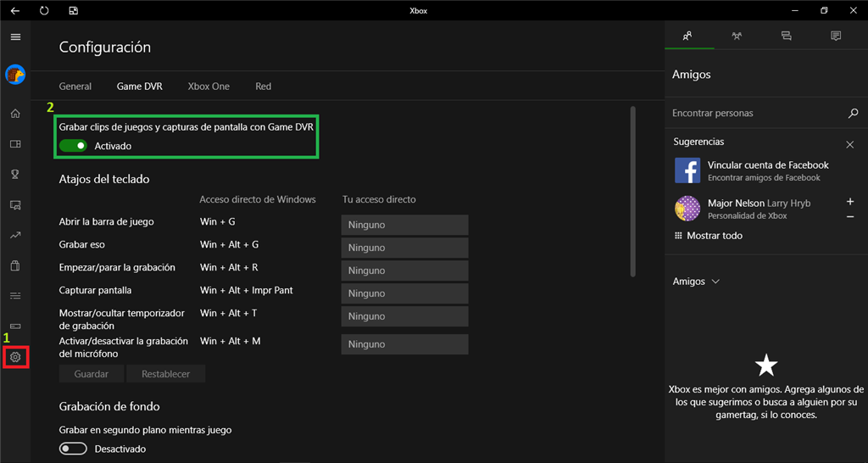
Task: Click shortcut field for Empezar/parar la grabación
Action: coord(404,271)
